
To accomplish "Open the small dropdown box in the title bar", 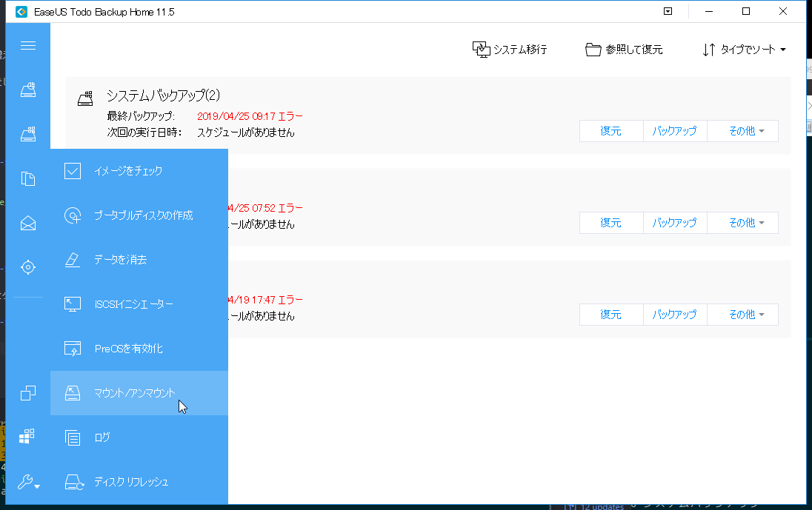I will click(668, 11).
